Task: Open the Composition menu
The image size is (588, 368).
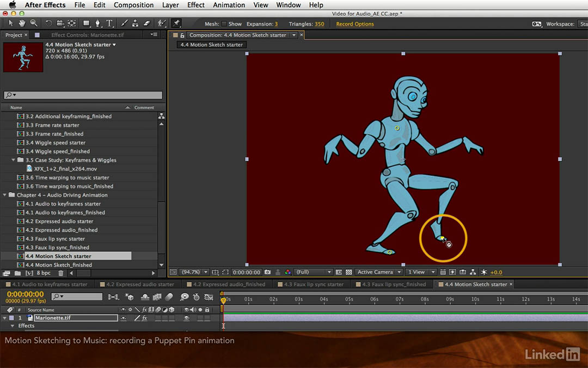Action: 133,5
